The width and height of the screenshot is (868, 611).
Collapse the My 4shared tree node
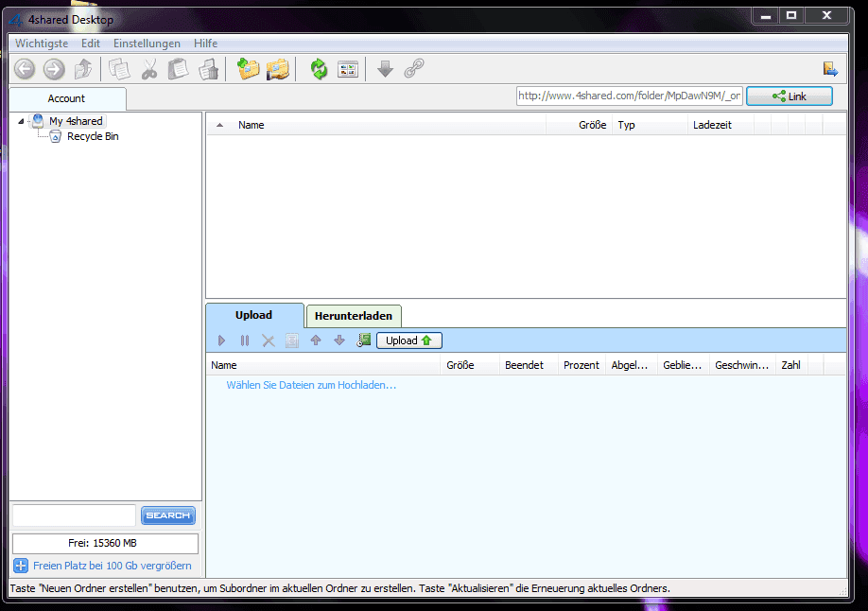point(21,121)
